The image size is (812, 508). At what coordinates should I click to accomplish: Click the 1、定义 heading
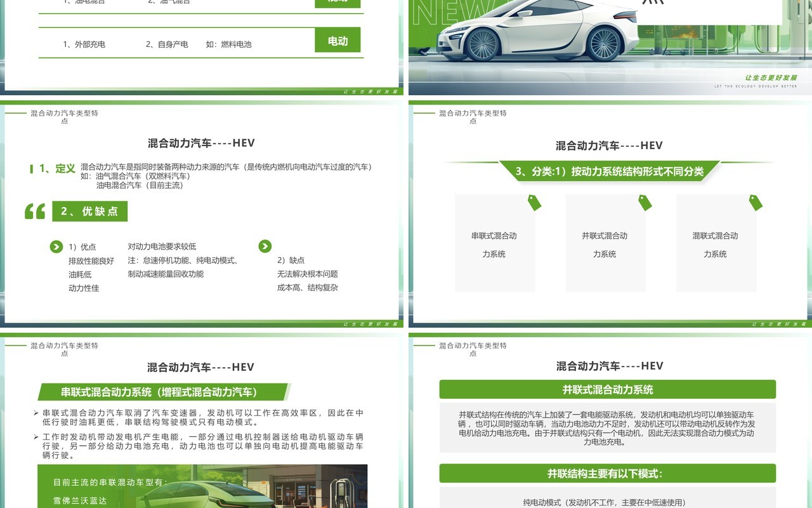point(57,168)
